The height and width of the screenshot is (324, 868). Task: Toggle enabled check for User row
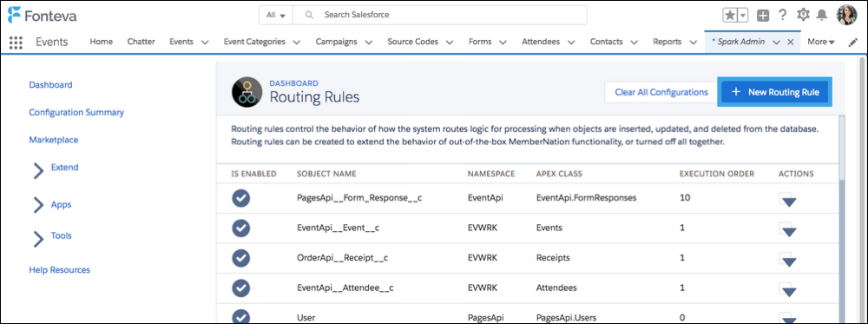tap(240, 317)
